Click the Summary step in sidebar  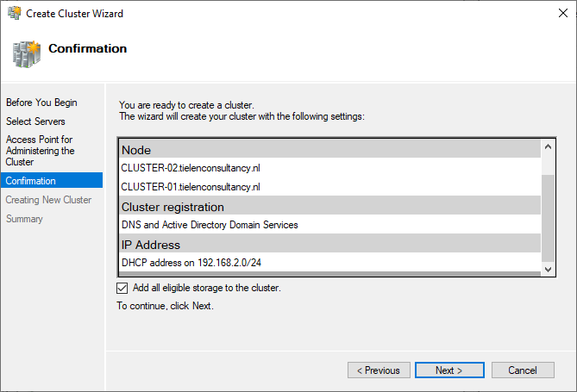[24, 219]
